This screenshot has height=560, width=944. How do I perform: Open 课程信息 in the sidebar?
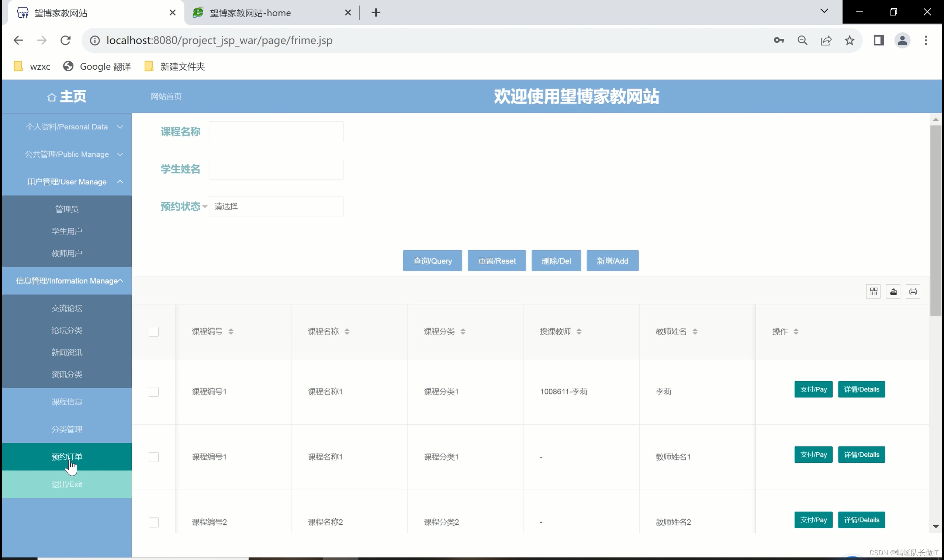click(x=67, y=402)
